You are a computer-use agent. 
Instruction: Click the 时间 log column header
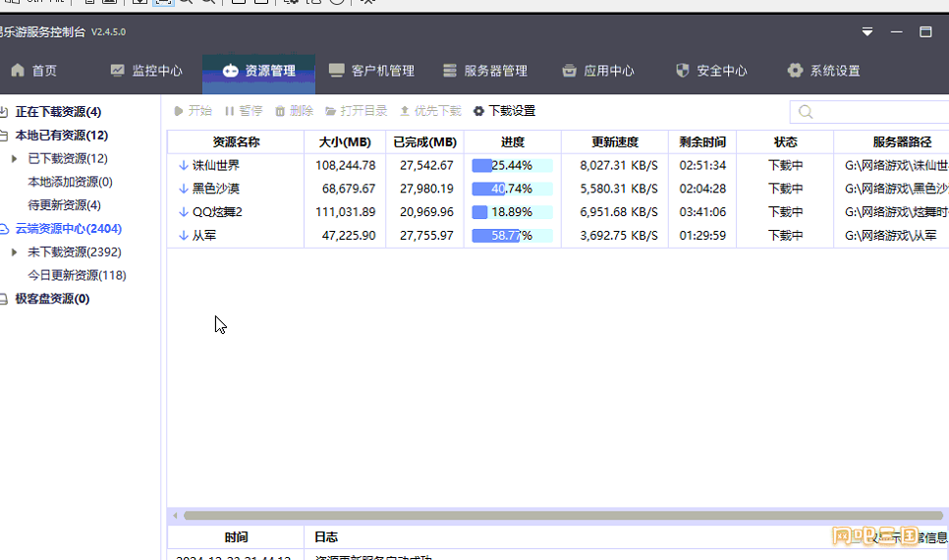(x=236, y=537)
